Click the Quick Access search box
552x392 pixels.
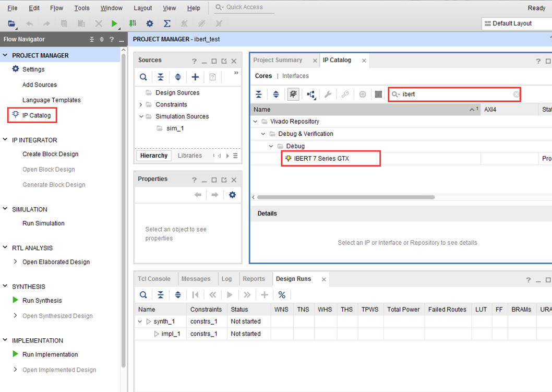244,7
